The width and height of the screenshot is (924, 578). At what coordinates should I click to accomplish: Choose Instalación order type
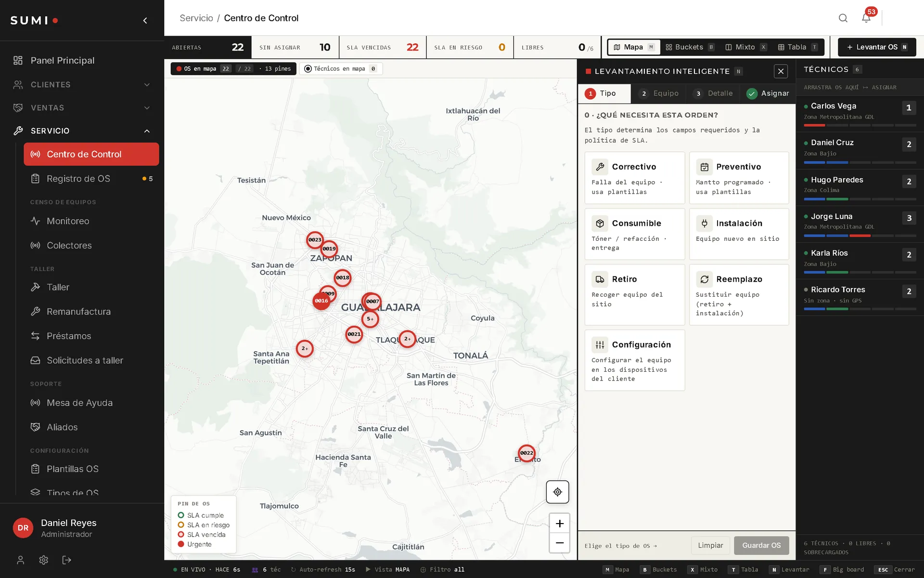[739, 234]
